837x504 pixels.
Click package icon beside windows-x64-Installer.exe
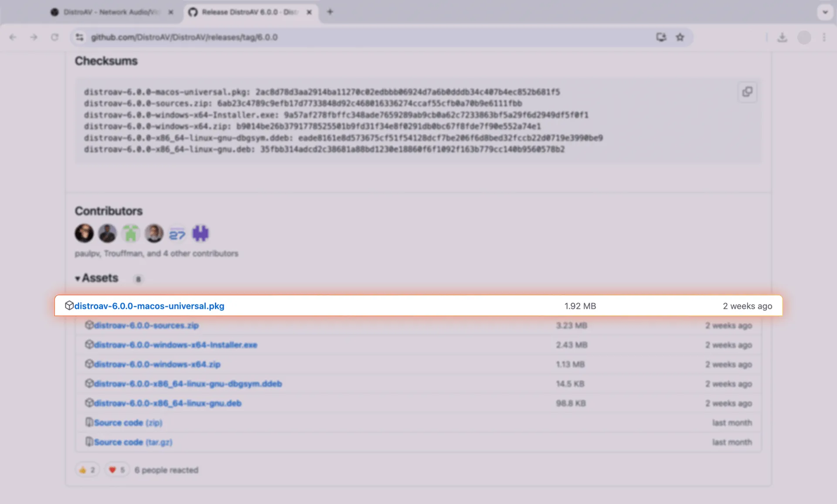89,345
